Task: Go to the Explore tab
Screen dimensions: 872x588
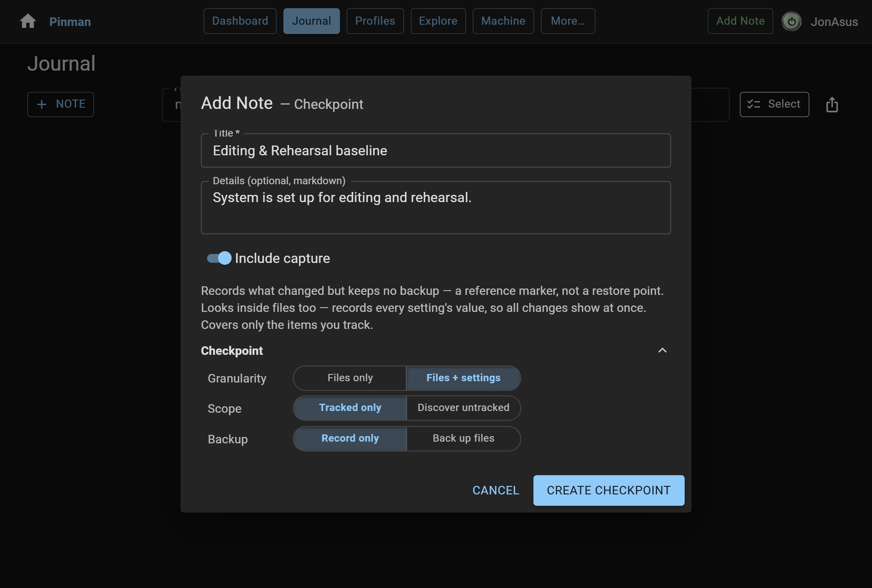Action: point(438,21)
